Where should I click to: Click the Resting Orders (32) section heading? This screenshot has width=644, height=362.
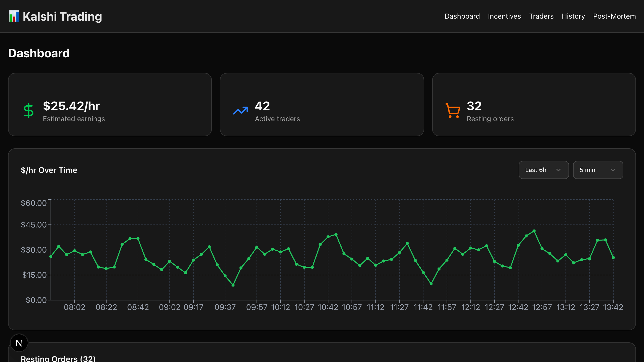coord(58,358)
